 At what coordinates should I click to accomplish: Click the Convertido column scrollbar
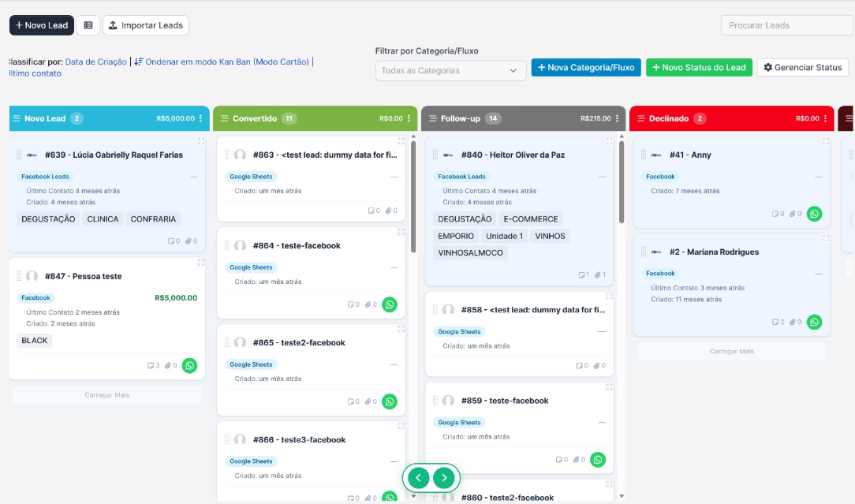point(413,196)
